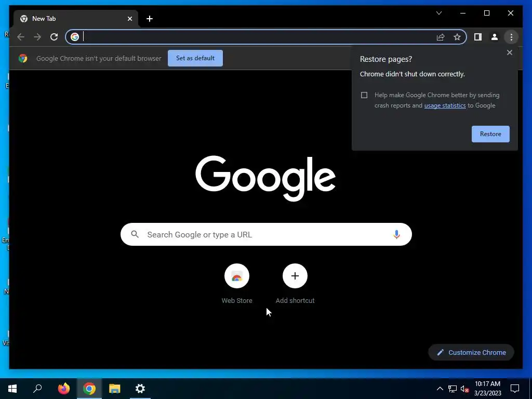Click "Google Chrome isn't your default browser" text
Image resolution: width=532 pixels, height=399 pixels.
coord(99,58)
